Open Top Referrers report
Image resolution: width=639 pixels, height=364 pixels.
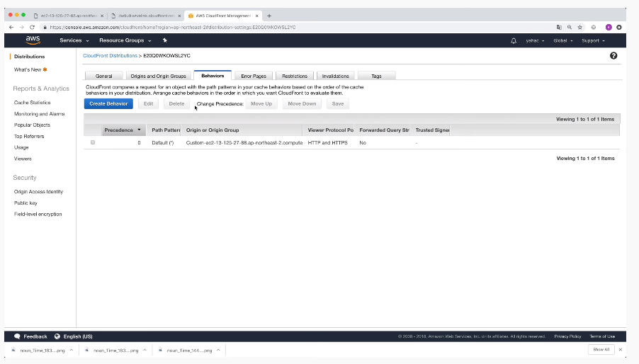tap(29, 137)
